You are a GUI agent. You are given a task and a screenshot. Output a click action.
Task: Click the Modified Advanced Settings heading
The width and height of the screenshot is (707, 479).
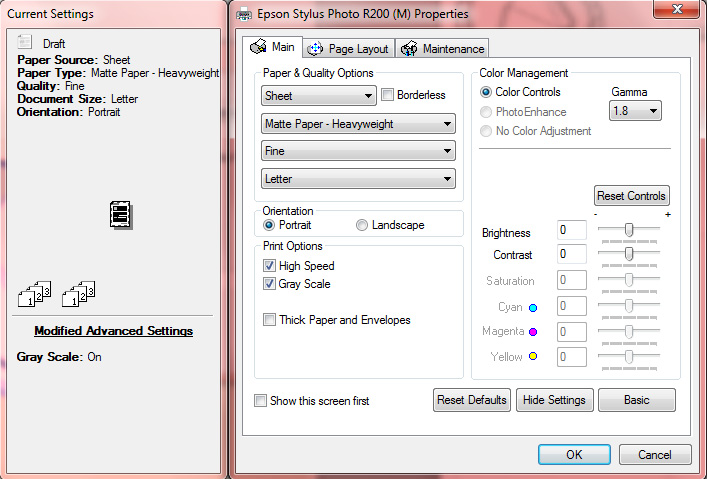(114, 331)
